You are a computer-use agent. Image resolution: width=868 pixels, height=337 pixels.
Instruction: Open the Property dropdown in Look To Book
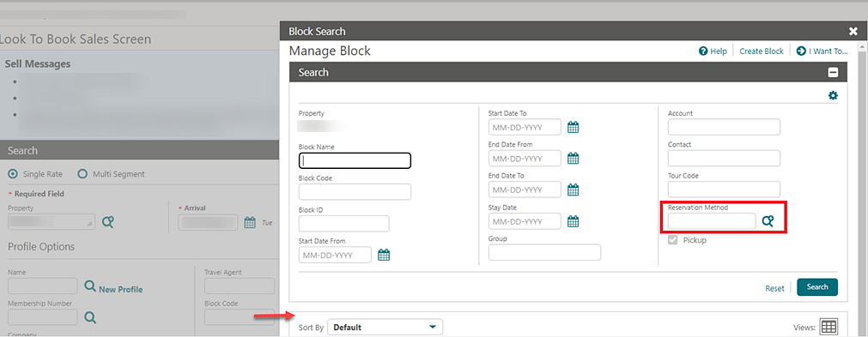[x=52, y=222]
